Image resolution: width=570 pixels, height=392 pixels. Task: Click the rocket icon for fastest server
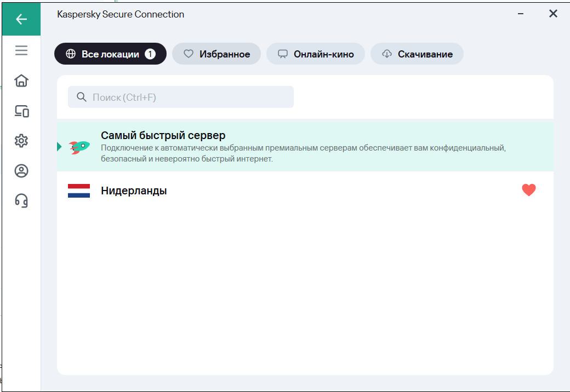click(x=79, y=147)
